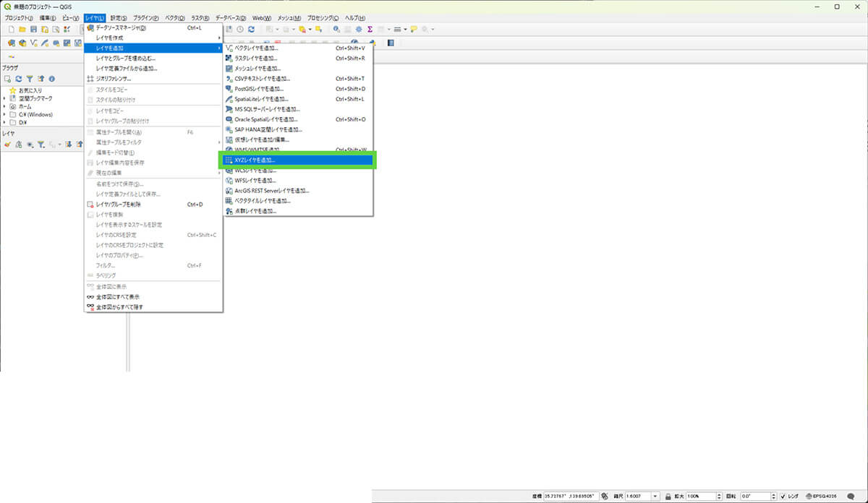868x503 pixels.
Task: Click the New SpatiaLite Layer feather icon
Action: [x=45, y=43]
